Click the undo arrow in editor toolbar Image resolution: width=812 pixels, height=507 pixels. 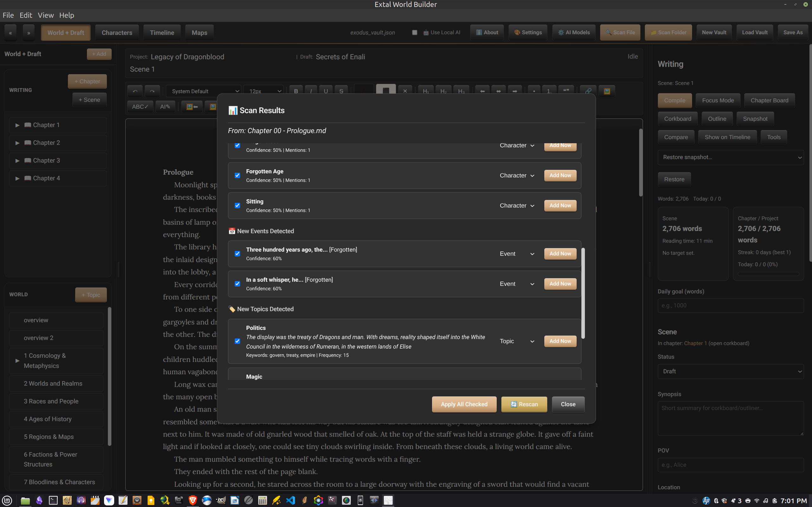pos(135,91)
